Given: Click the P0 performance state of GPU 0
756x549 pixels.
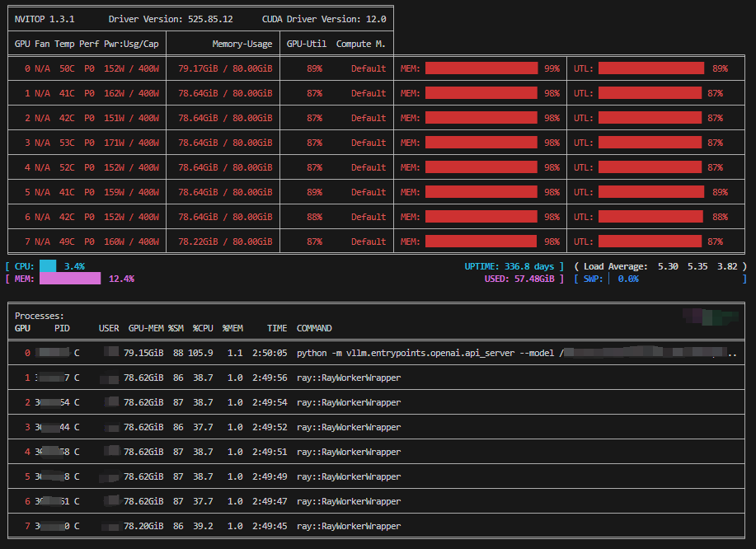Looking at the screenshot, I should click(88, 68).
